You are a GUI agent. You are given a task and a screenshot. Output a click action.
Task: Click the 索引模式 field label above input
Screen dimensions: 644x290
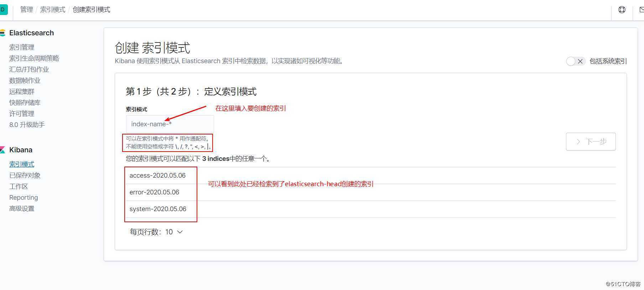[136, 109]
